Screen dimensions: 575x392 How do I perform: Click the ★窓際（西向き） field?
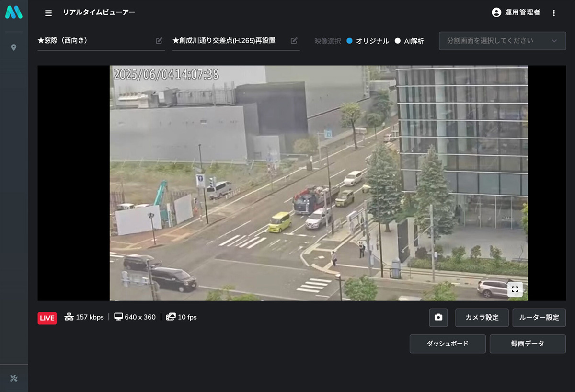pos(101,41)
